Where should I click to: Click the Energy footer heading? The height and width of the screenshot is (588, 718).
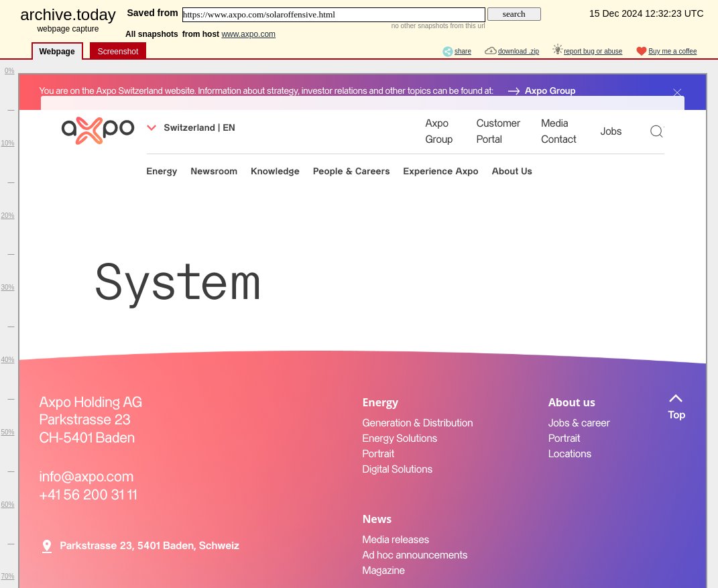(x=380, y=402)
